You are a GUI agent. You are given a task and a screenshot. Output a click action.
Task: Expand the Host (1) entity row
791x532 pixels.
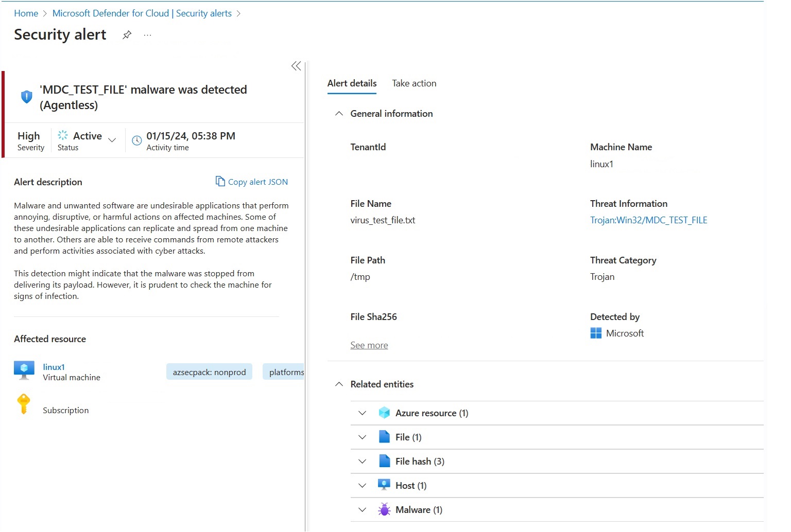(x=557, y=486)
